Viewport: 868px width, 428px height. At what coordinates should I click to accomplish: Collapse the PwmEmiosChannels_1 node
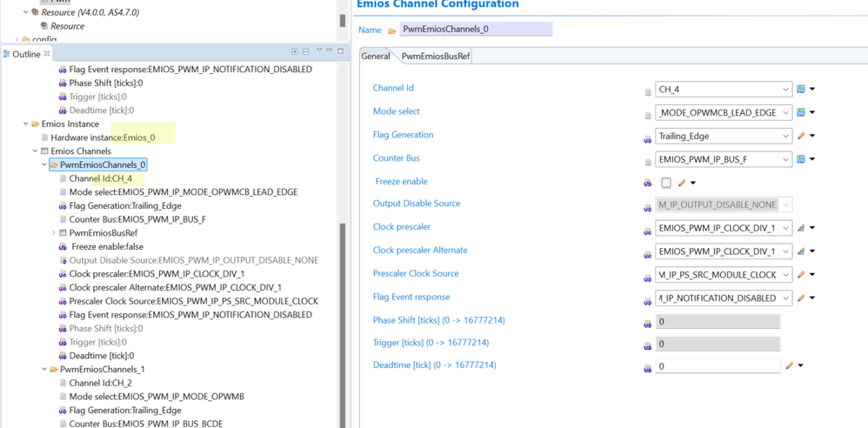coord(44,369)
